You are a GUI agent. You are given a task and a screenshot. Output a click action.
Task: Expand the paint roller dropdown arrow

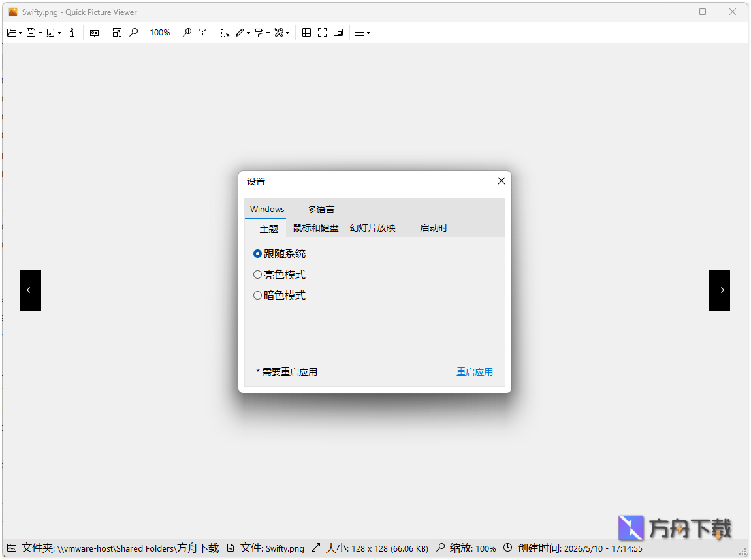268,33
